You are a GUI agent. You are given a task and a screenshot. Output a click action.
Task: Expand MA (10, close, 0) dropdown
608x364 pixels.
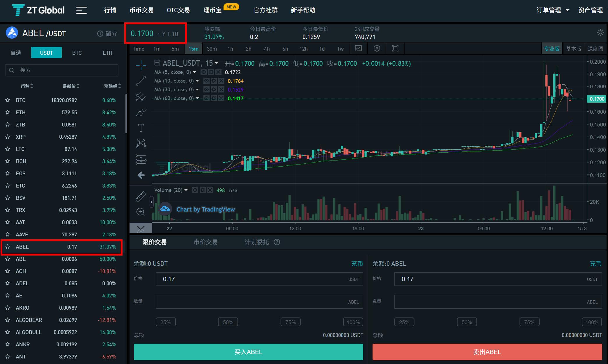197,81
